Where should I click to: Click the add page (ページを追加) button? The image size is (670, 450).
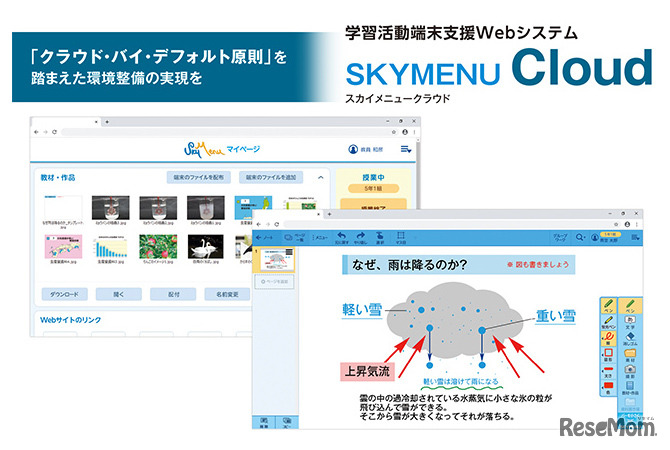pos(274,282)
